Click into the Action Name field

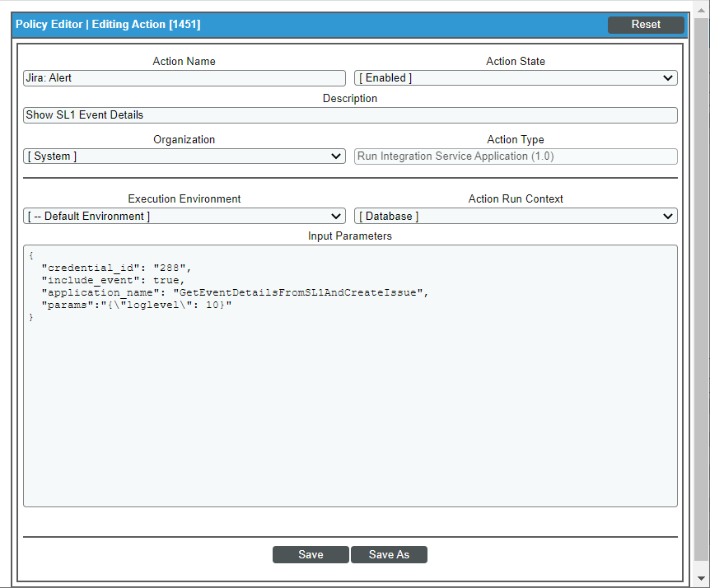point(185,78)
